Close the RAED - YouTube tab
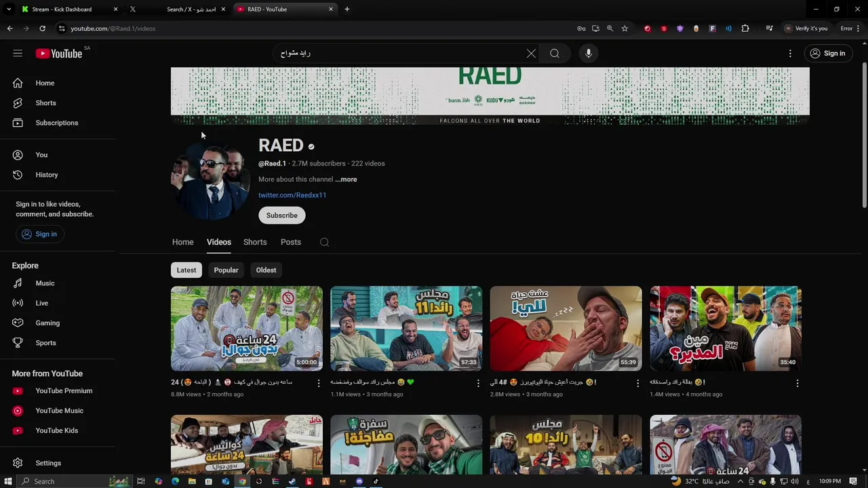Image resolution: width=868 pixels, height=488 pixels. 331,9
